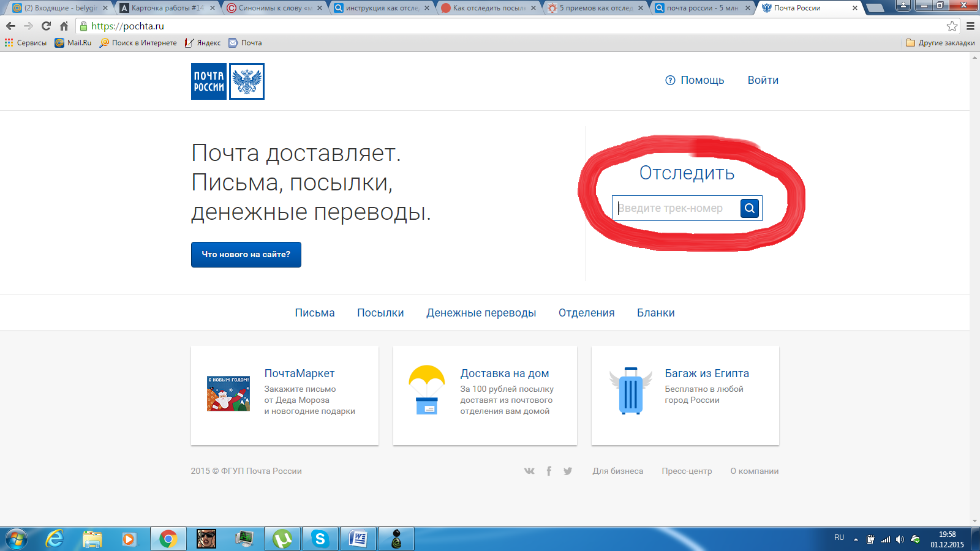Click the Войти login link

(763, 80)
